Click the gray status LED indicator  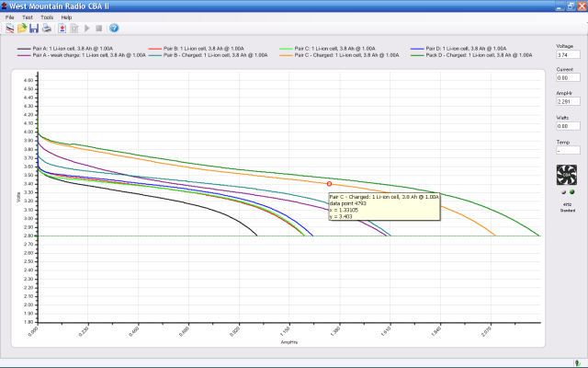[563, 192]
